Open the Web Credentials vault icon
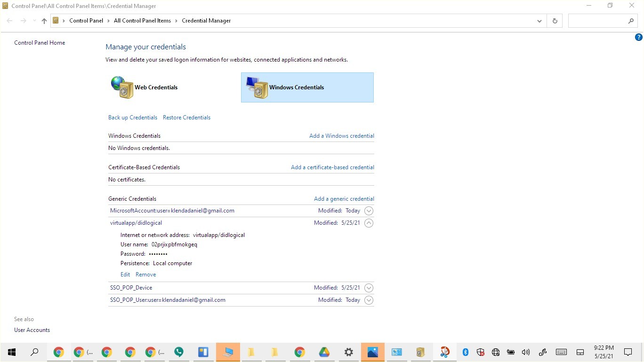Viewport: 644px width, 362px height. (x=122, y=87)
